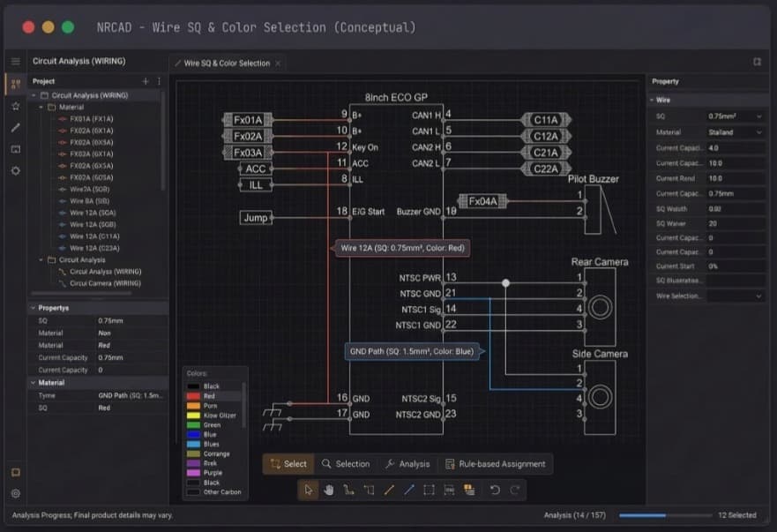This screenshot has width=777, height=532.
Task: Activate the hand pan tool
Action: [328, 490]
